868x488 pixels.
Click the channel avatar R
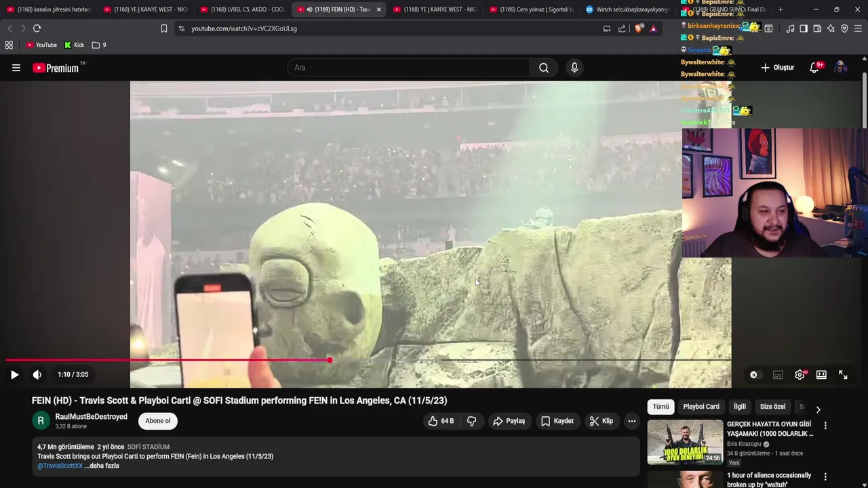[x=41, y=421]
